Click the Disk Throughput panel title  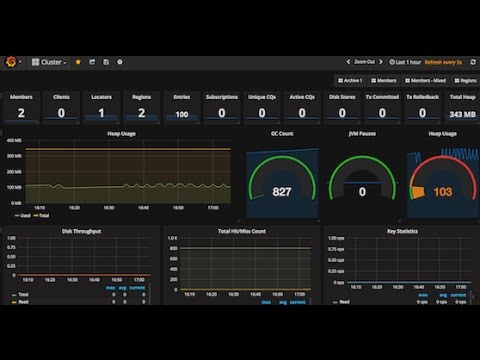pyautogui.click(x=81, y=231)
